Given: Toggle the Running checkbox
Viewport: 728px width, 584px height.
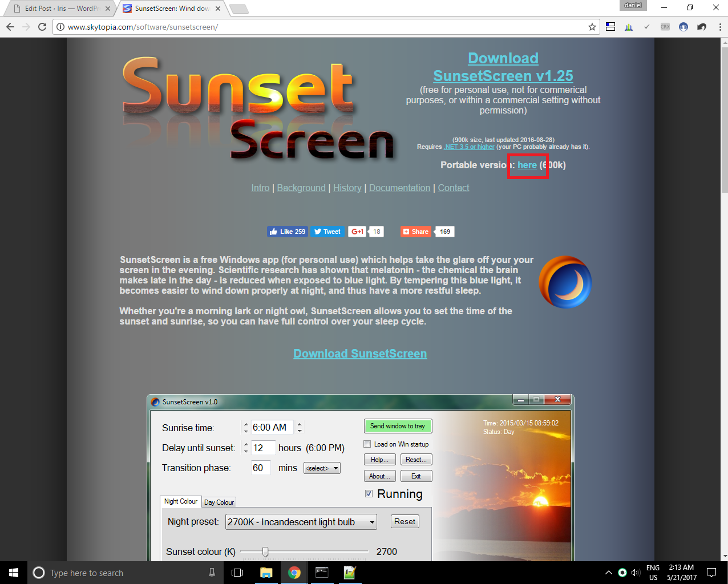Looking at the screenshot, I should coord(369,494).
